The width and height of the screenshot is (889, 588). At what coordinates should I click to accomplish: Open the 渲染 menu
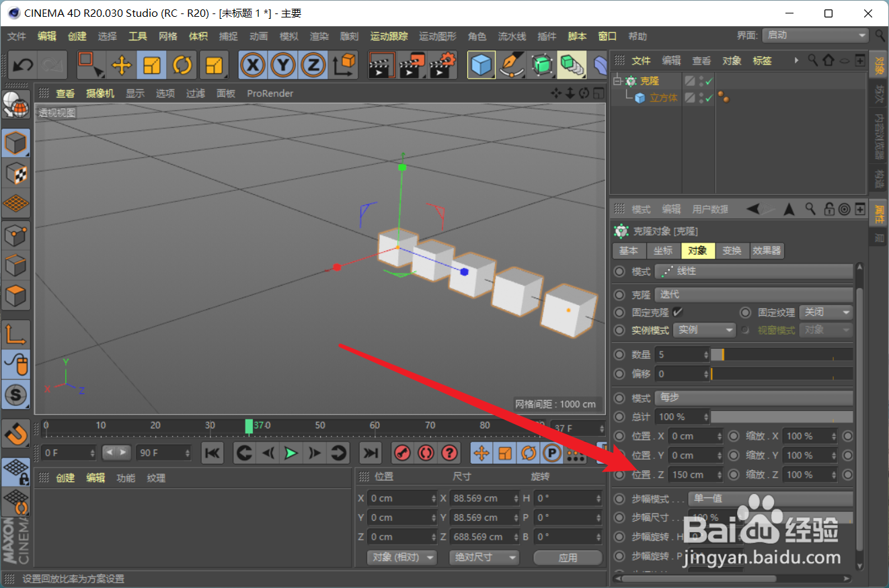[319, 36]
